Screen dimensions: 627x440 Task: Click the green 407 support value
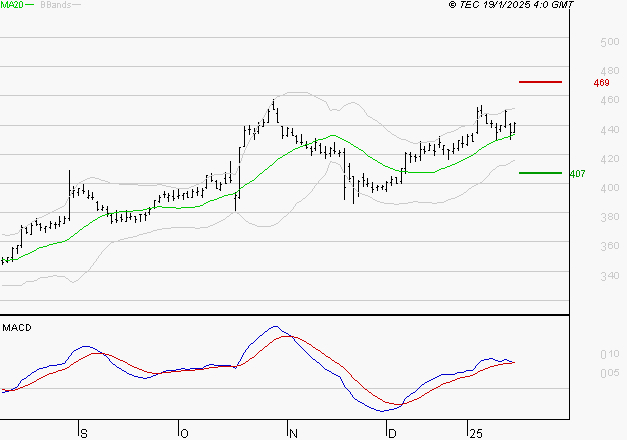pos(577,174)
